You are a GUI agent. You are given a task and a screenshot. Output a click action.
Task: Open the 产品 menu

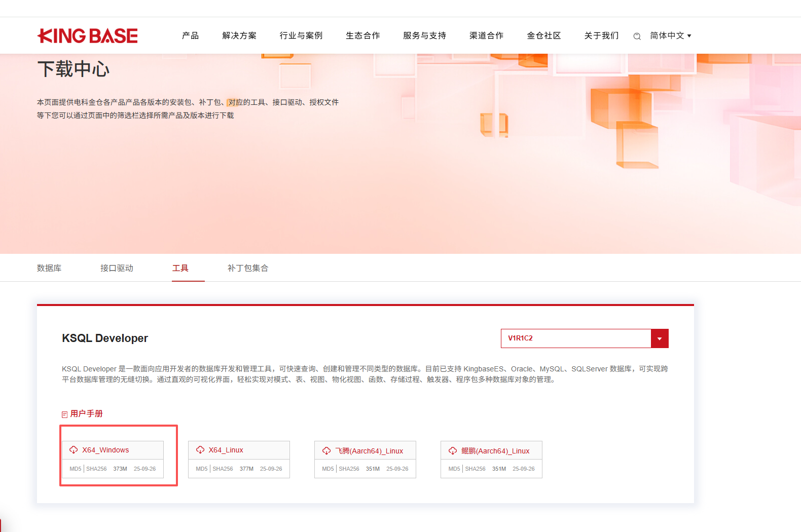coord(190,36)
